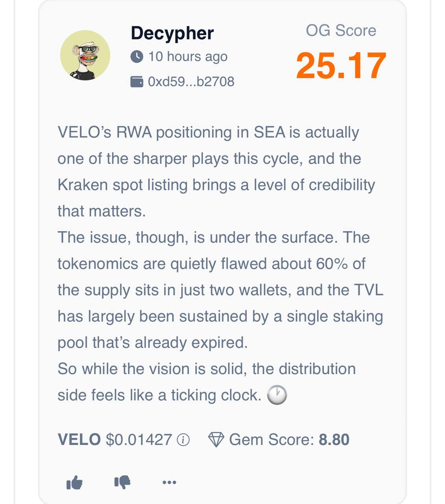Image resolution: width=445 pixels, height=504 pixels.
Task: Dislike the post with thumbs down
Action: tap(122, 482)
